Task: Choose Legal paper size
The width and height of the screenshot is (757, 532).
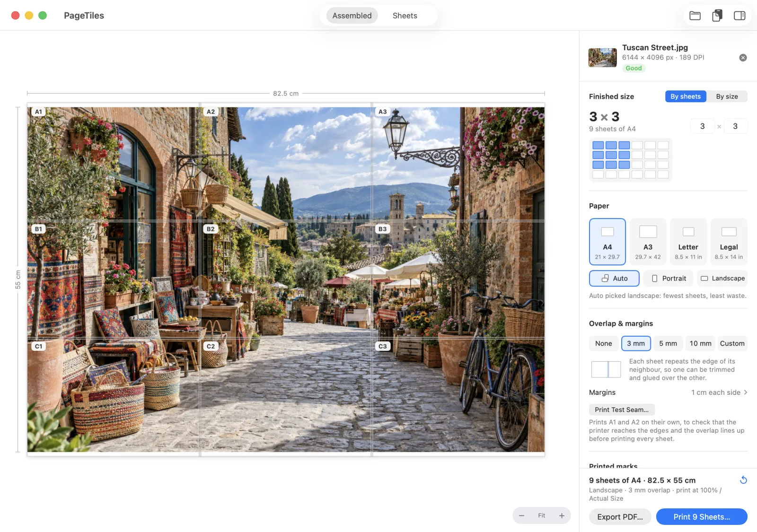Action: [729, 242]
